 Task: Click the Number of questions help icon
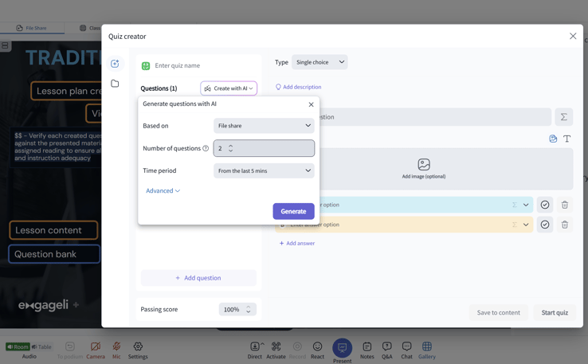click(206, 148)
